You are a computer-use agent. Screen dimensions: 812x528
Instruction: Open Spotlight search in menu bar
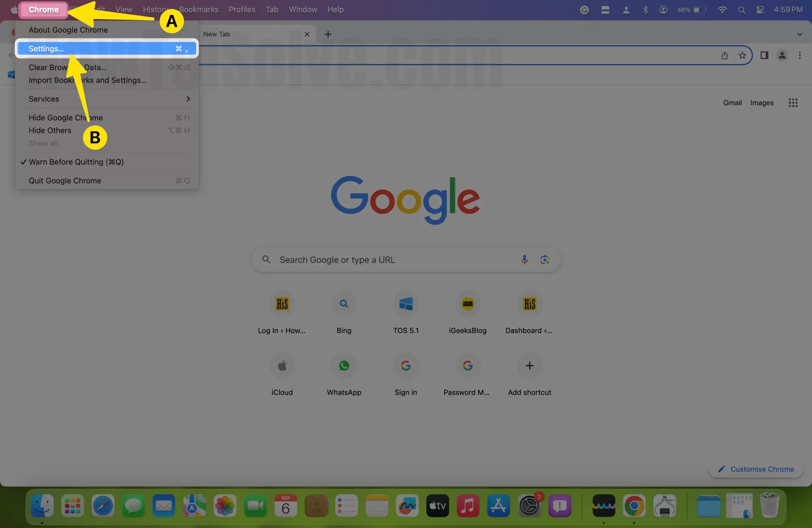[741, 10]
